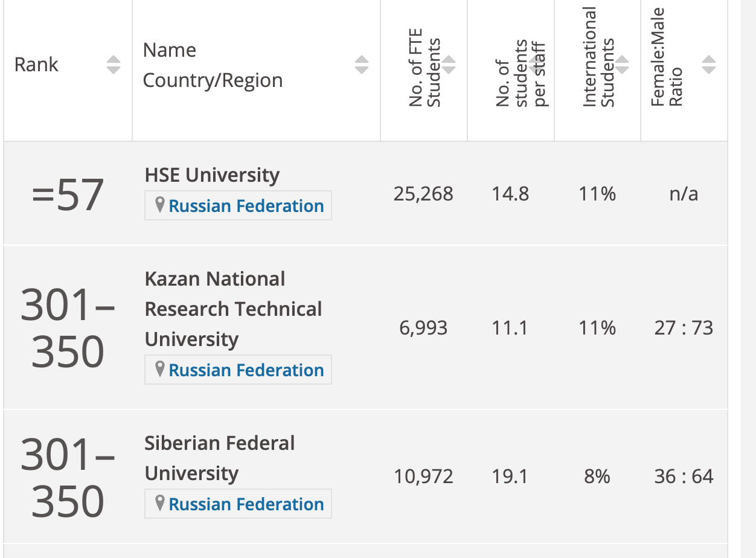The height and width of the screenshot is (558, 756).
Task: Click HSE University's 25,268 FTE students value
Action: (x=423, y=194)
